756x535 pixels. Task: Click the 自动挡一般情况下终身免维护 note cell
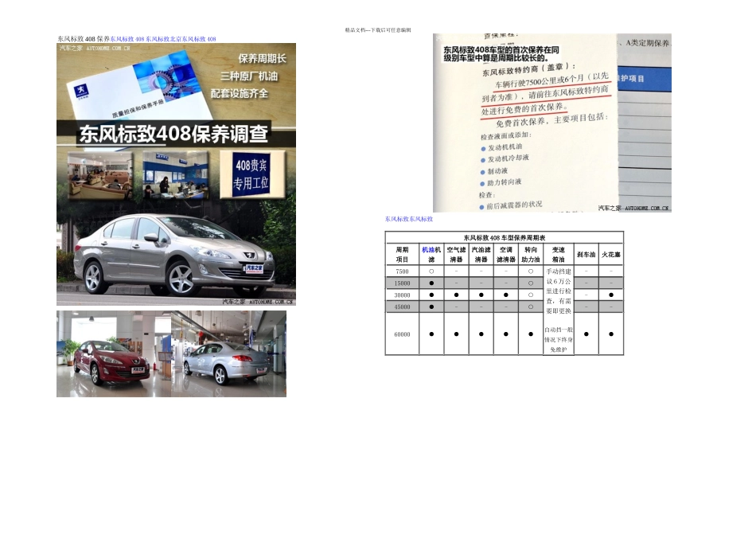[x=559, y=340]
